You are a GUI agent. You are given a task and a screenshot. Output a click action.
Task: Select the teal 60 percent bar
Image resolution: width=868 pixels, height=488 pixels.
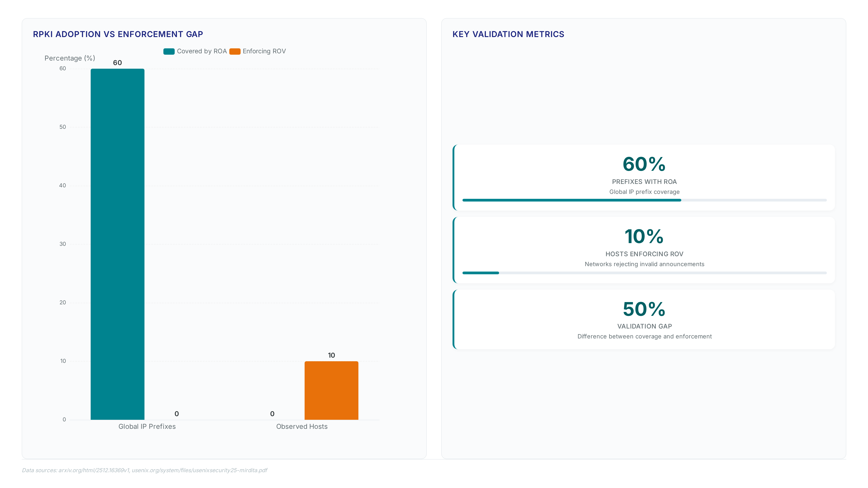coord(118,244)
